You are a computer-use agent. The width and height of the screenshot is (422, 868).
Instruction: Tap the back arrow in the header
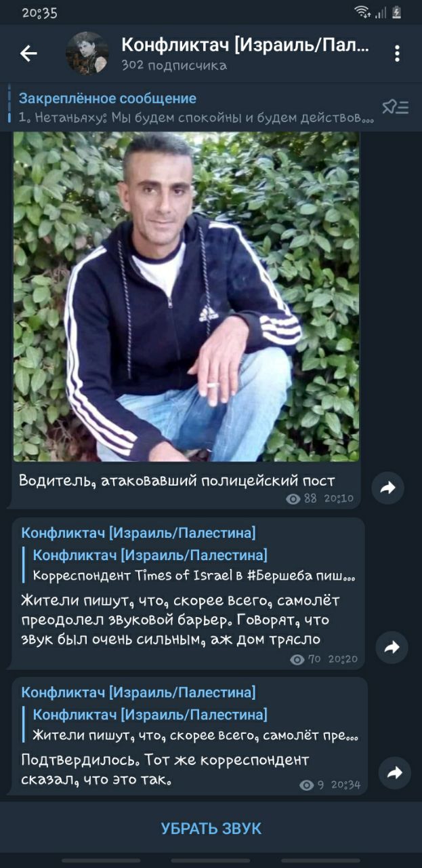point(28,54)
